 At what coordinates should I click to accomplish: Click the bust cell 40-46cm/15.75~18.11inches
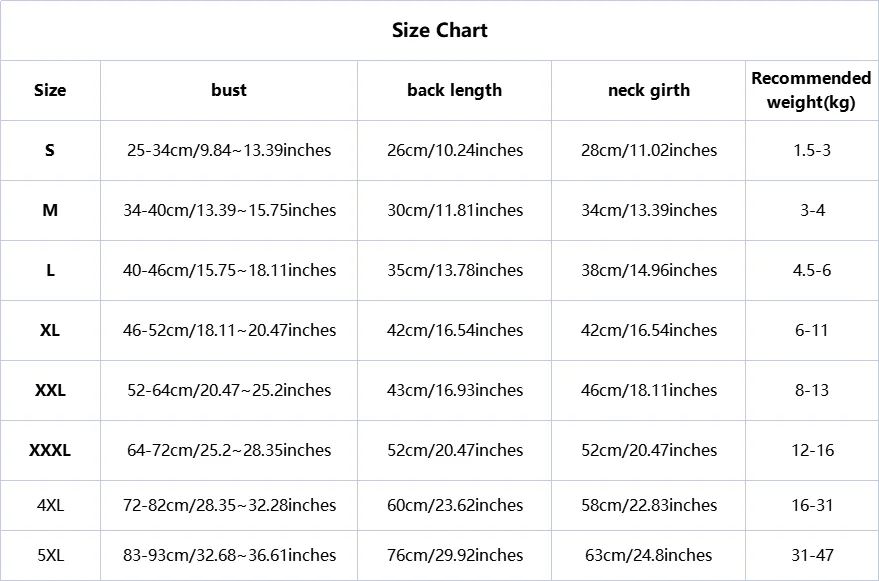(229, 270)
